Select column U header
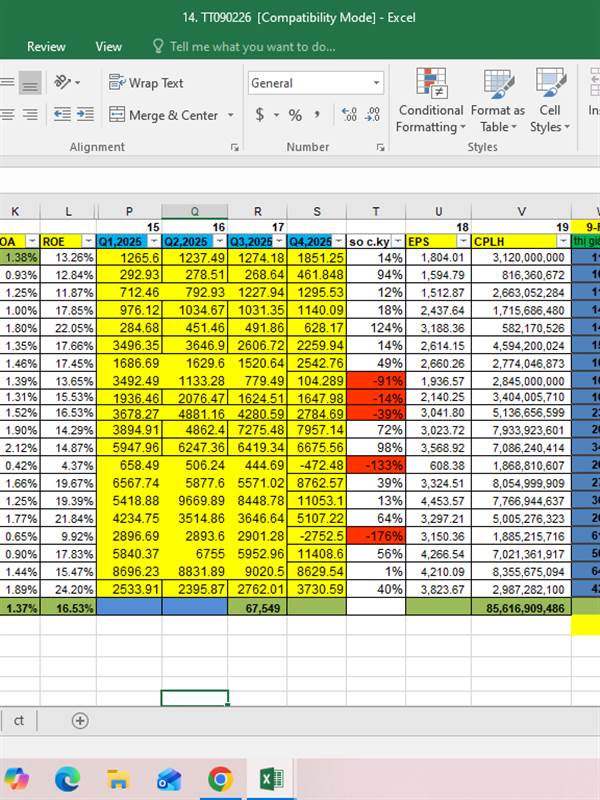Screen dimensions: 600x800 pos(438,212)
